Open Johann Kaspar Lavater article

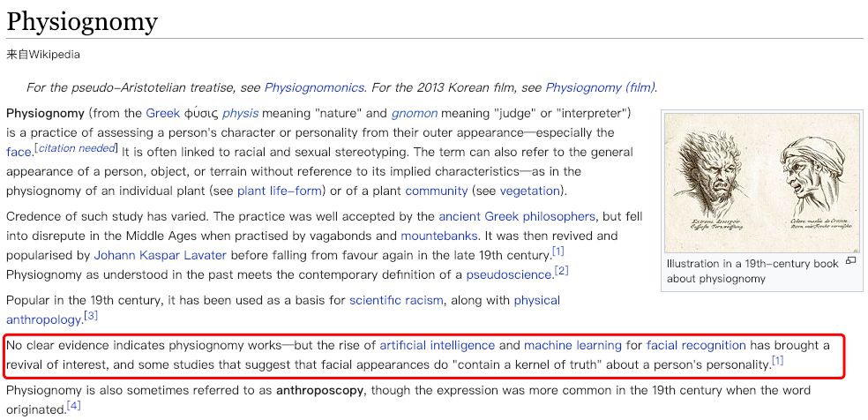(x=160, y=255)
